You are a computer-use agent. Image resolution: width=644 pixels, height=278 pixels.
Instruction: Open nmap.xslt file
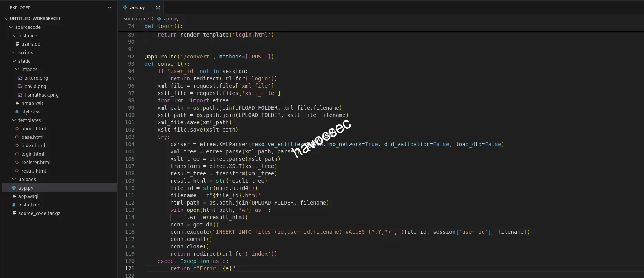(x=32, y=103)
